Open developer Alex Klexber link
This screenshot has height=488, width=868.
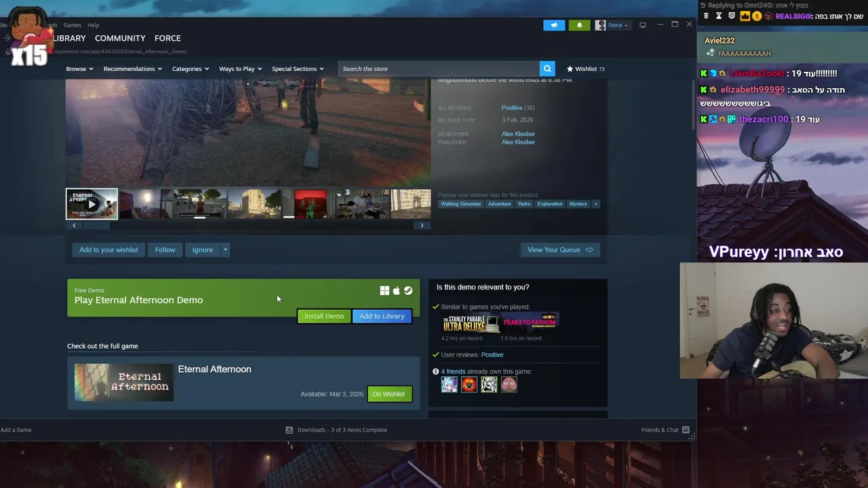click(518, 134)
